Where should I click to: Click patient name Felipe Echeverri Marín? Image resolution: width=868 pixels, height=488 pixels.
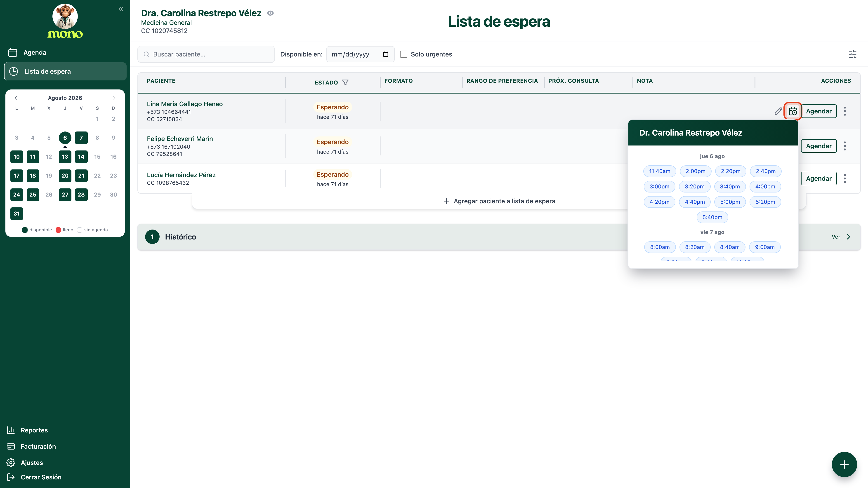click(180, 139)
